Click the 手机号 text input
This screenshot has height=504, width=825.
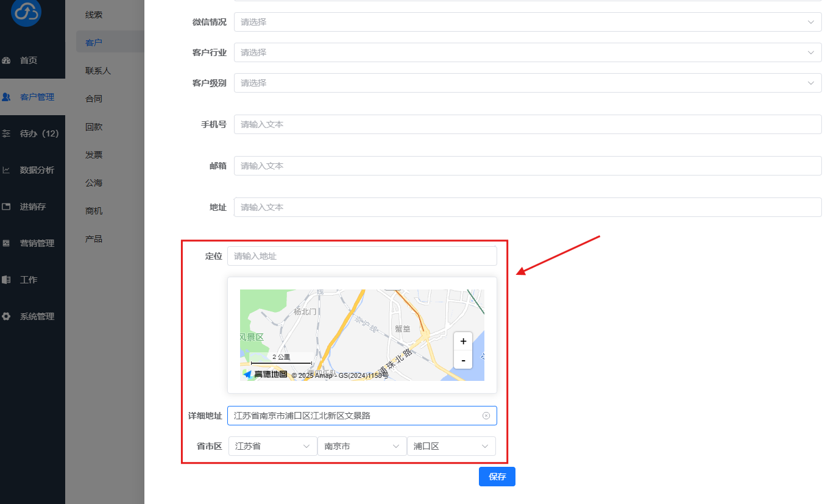[x=528, y=124]
